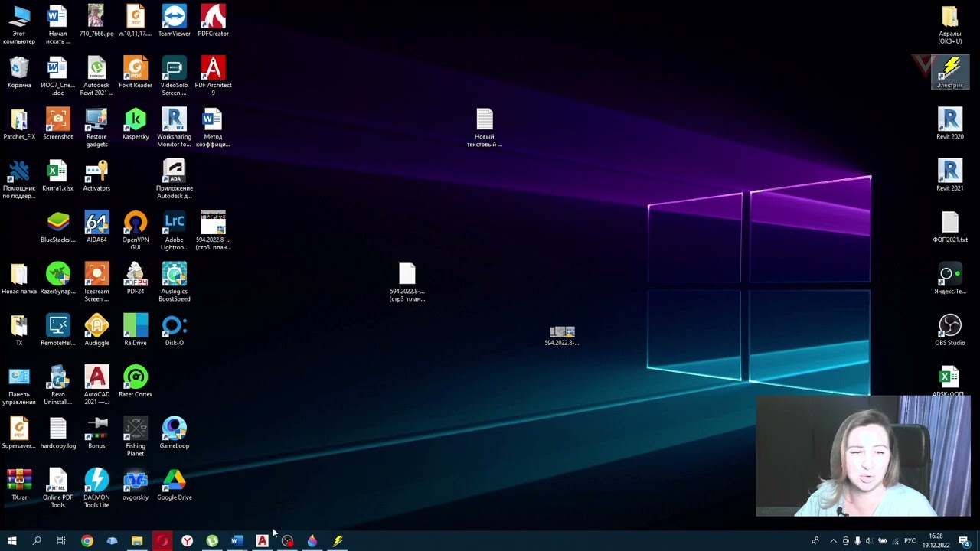Image resolution: width=980 pixels, height=551 pixels.
Task: Change input language РУС indicator
Action: coord(910,541)
